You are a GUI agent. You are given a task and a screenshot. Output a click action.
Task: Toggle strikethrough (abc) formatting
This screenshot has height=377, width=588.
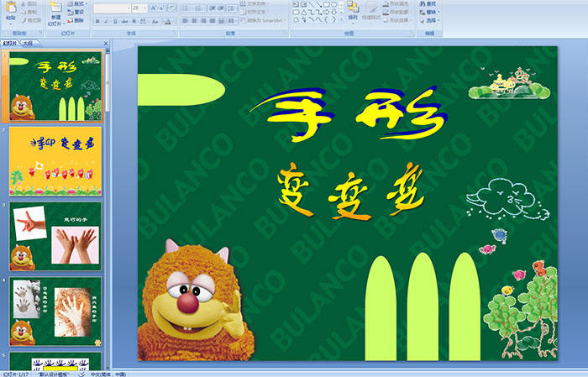(x=124, y=21)
